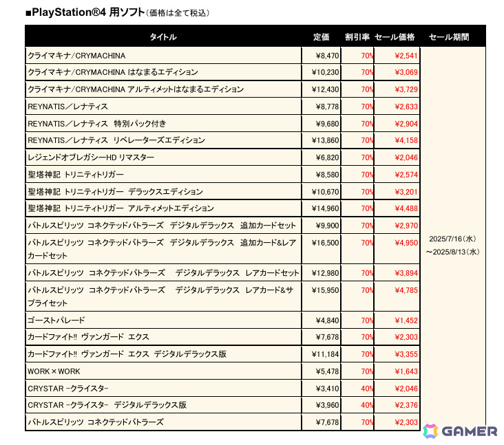
Task: Click list price ¥12,980
Action: pos(325,273)
